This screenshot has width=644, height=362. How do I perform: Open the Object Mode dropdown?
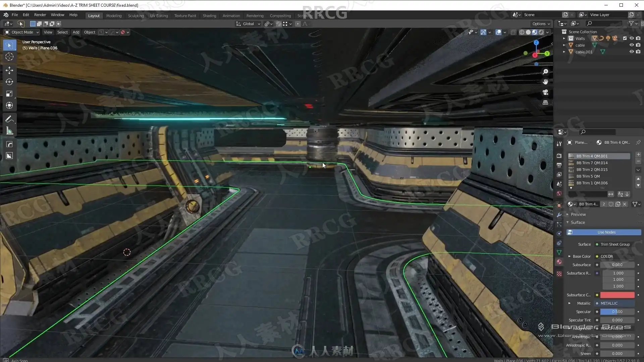click(x=22, y=32)
